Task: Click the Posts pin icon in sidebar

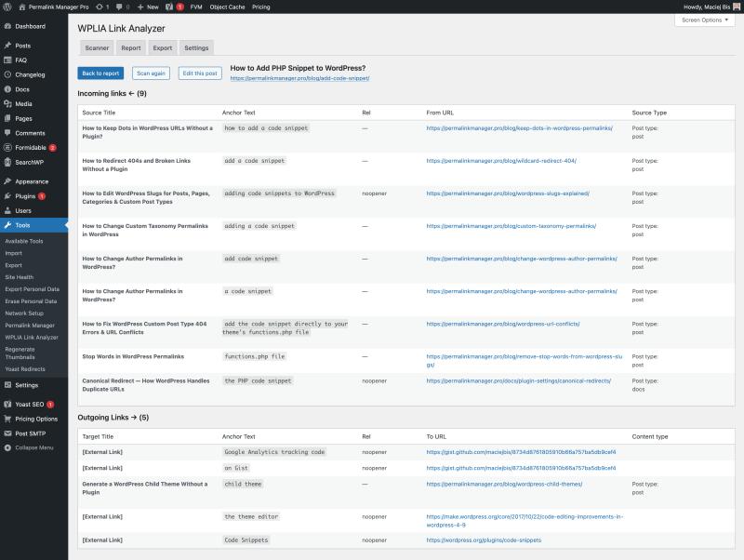Action: coord(7,46)
